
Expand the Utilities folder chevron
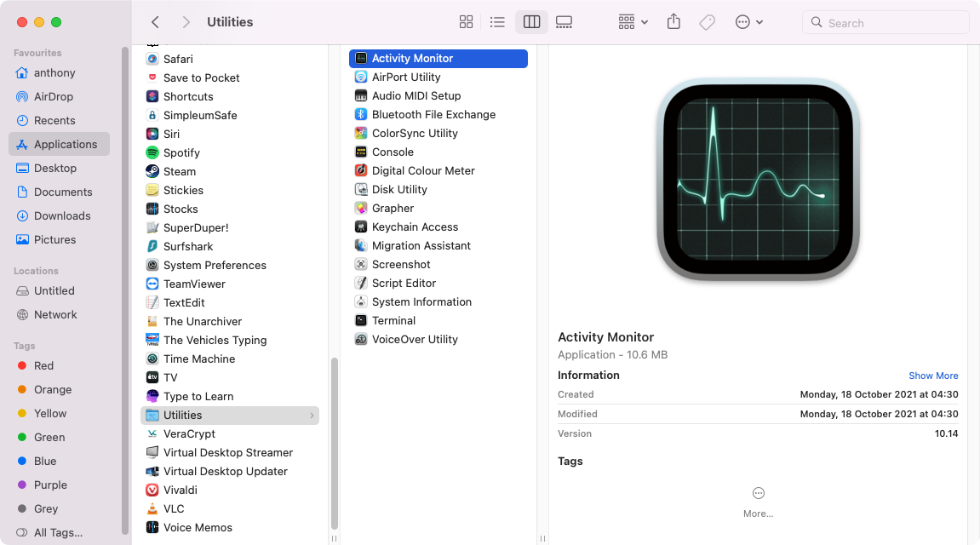click(x=312, y=415)
